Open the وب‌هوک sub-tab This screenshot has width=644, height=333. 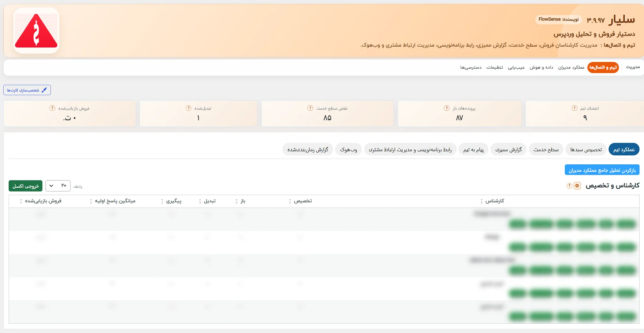click(x=348, y=149)
